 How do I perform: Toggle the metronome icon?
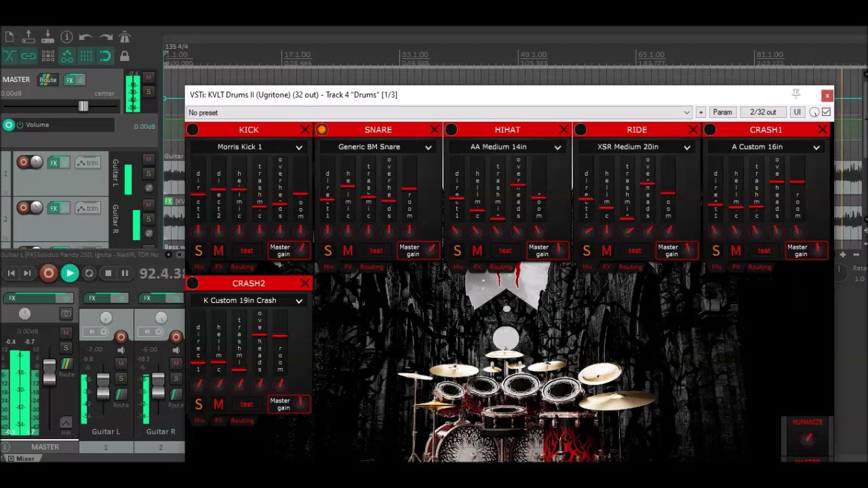click(x=125, y=37)
